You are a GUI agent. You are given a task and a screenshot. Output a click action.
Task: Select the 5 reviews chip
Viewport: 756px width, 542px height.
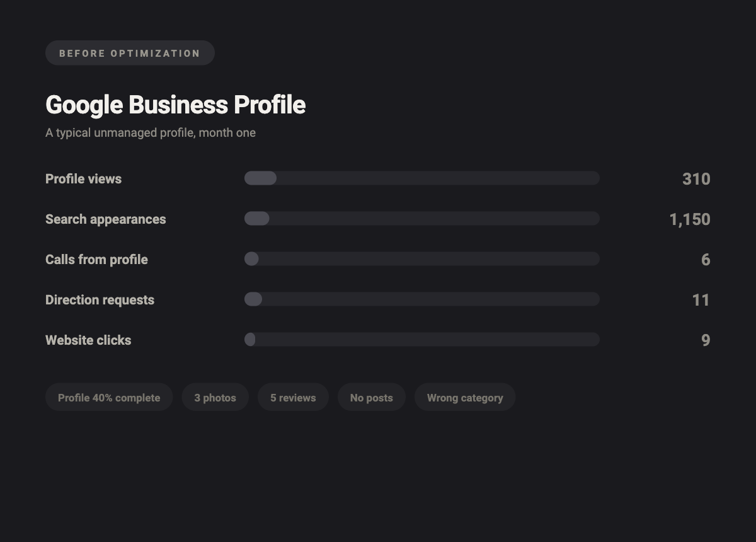[x=293, y=398]
